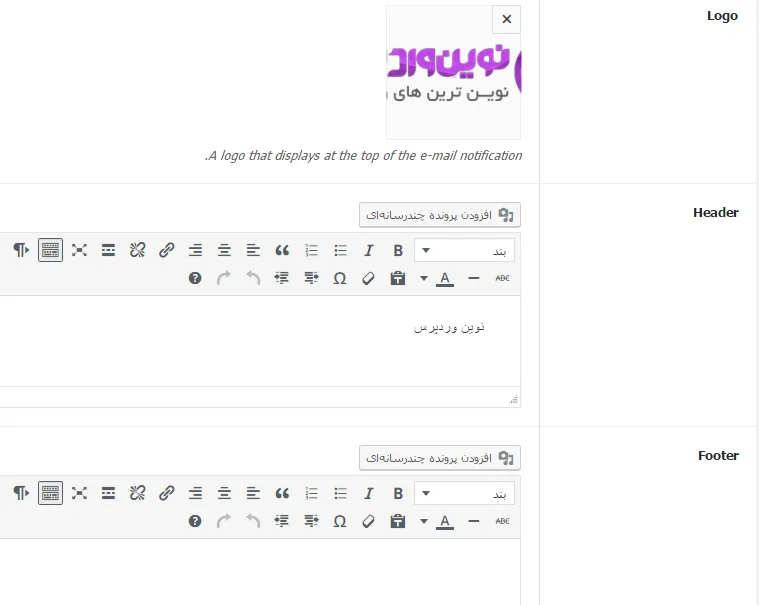Insert special character in Footer editor
This screenshot has height=605, width=759.
[340, 521]
